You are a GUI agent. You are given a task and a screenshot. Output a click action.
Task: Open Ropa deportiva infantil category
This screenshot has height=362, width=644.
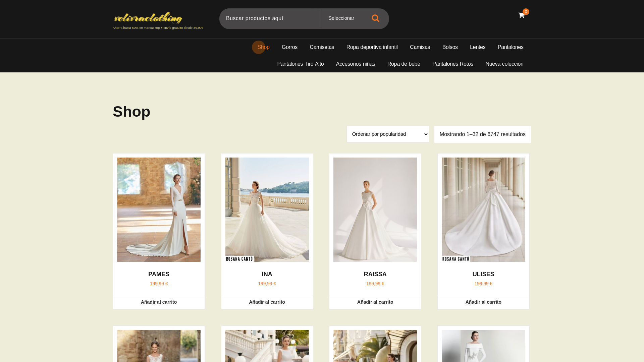tap(372, 47)
